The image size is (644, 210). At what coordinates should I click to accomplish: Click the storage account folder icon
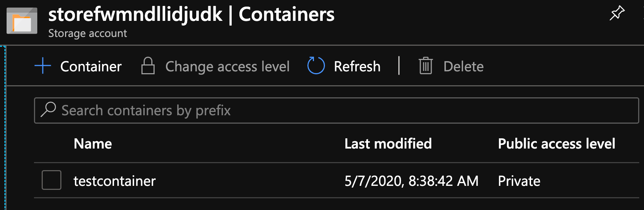pos(22,21)
